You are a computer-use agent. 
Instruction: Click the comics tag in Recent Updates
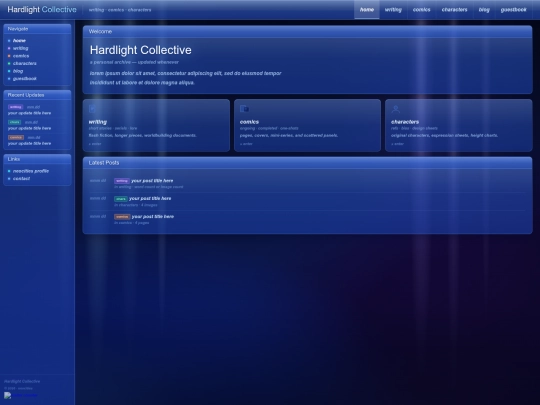click(x=16, y=137)
